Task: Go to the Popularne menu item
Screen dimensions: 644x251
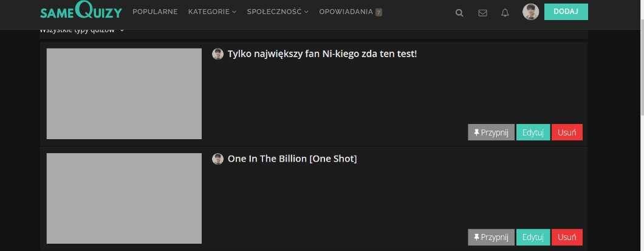Action: tap(155, 12)
